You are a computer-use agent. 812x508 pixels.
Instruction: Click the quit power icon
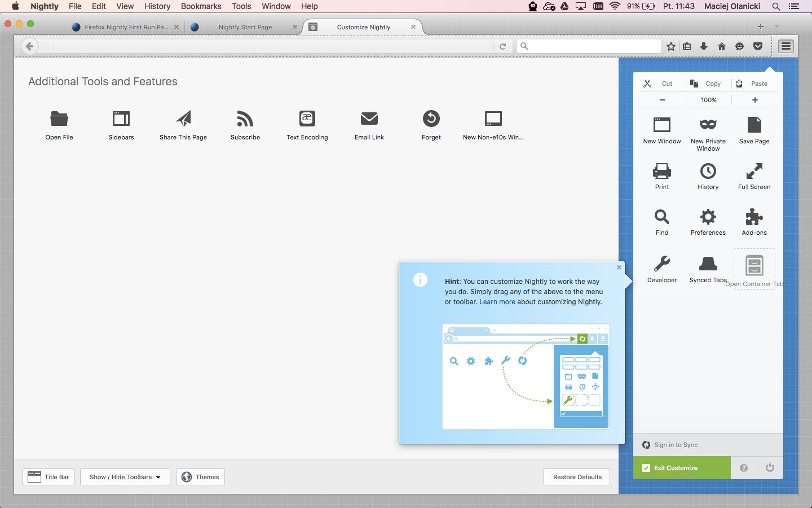point(770,468)
